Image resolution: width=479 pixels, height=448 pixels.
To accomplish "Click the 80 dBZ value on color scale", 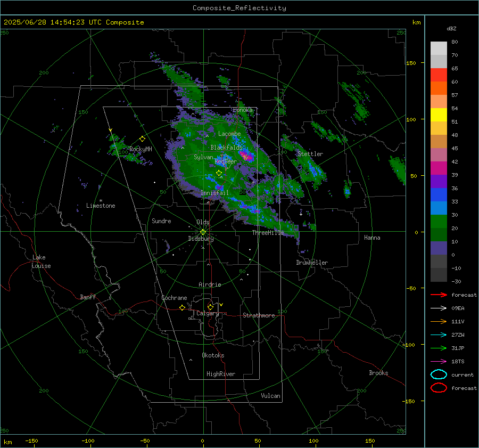I will point(455,42).
